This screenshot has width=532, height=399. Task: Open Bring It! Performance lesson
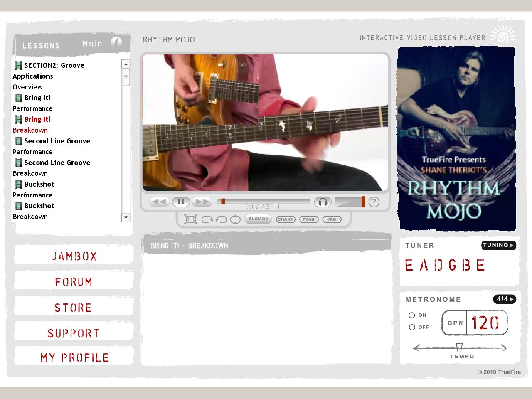click(33, 103)
